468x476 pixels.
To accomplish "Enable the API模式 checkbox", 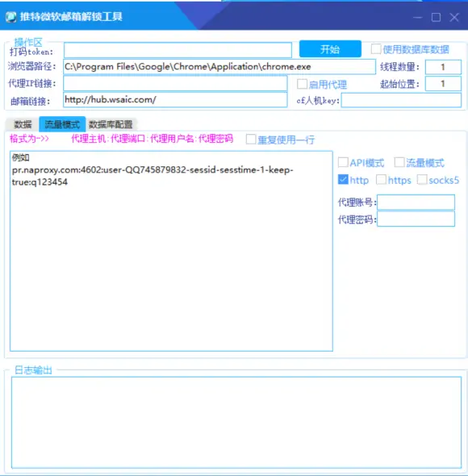I will click(343, 162).
